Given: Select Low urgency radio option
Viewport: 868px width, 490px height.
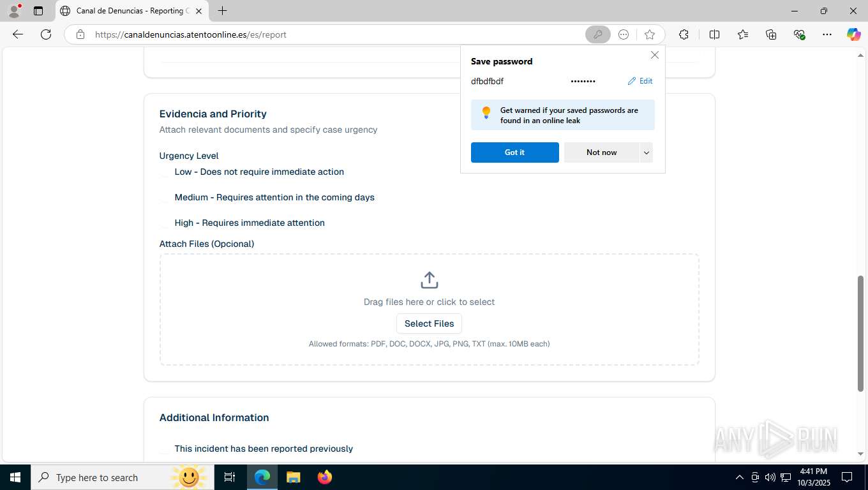Looking at the screenshot, I should pyautogui.click(x=165, y=172).
